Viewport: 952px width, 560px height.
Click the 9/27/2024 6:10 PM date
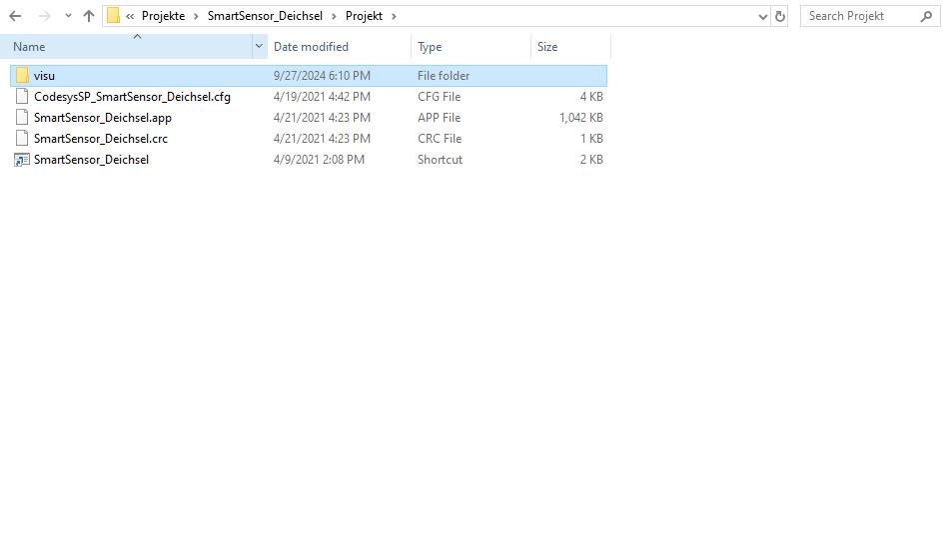coord(322,76)
